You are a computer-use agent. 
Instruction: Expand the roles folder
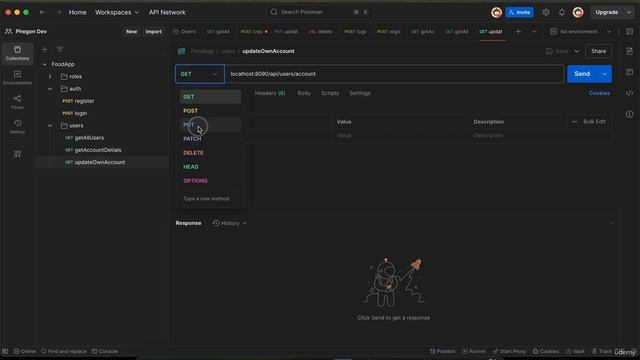pos(50,76)
